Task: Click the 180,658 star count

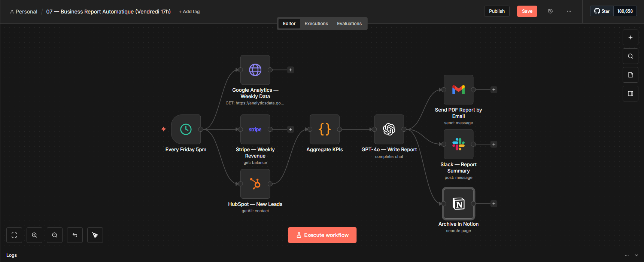Action: click(x=625, y=11)
